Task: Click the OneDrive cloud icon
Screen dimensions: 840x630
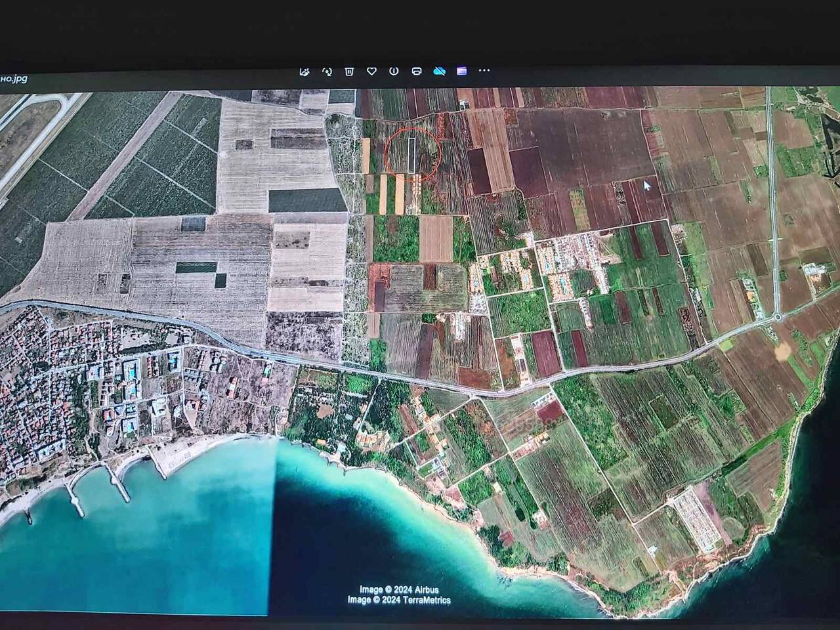Action: pos(439,71)
